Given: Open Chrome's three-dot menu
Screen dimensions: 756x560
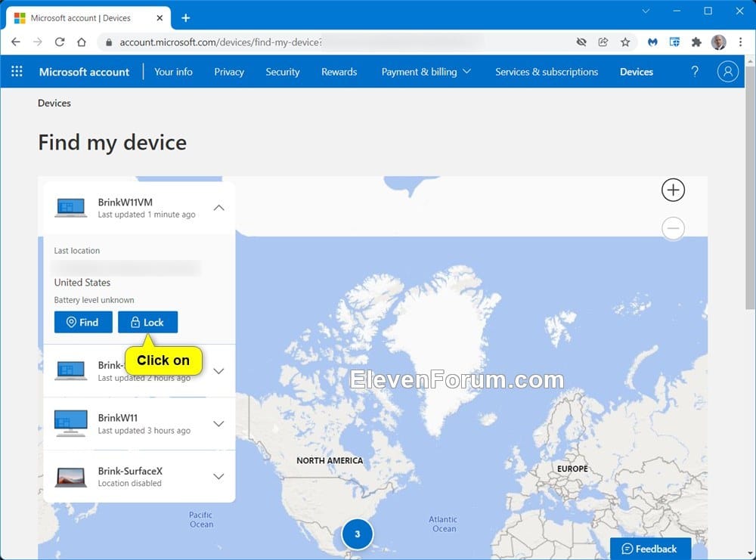Looking at the screenshot, I should (x=741, y=42).
